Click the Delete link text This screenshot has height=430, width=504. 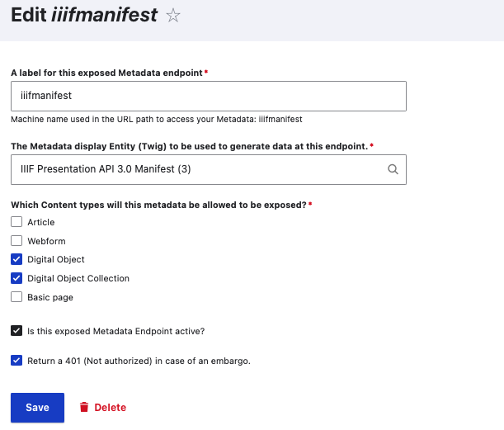click(x=111, y=407)
